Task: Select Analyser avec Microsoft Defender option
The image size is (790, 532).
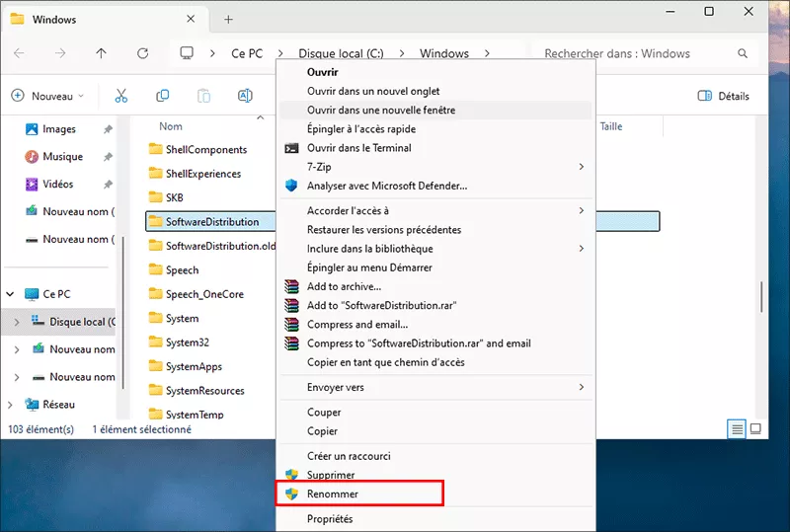Action: click(x=386, y=186)
